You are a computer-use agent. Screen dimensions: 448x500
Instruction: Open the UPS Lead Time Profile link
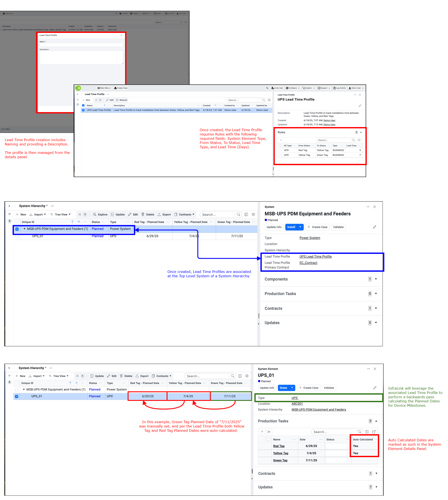pos(315,256)
